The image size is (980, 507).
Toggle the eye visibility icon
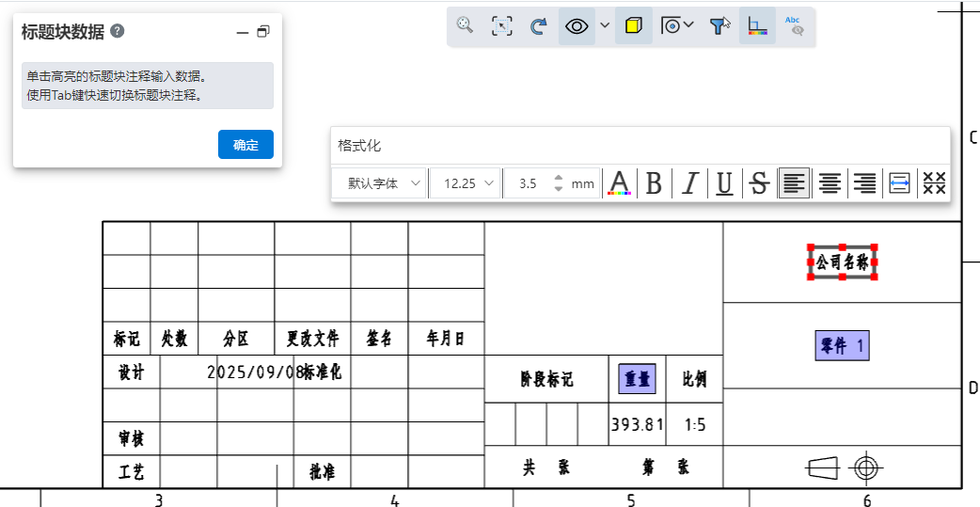click(577, 26)
